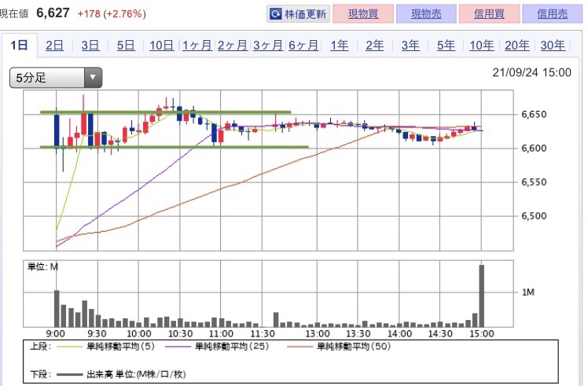Click the current price 6,627
Screen dimensions: 588x386
tap(53, 13)
